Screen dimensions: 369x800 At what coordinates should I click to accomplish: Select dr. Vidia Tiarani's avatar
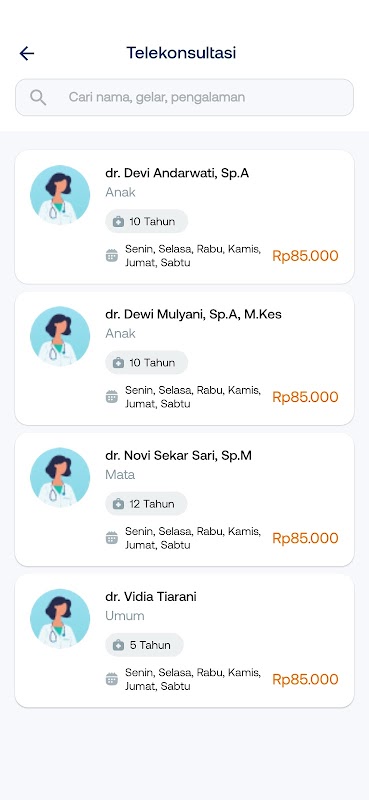tap(60, 619)
